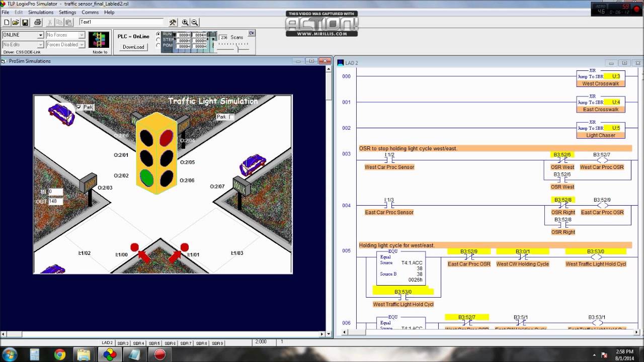Select West Car Prox Sensor contact I:1/2
Viewport: 644px width, 362px height.
[389, 160]
